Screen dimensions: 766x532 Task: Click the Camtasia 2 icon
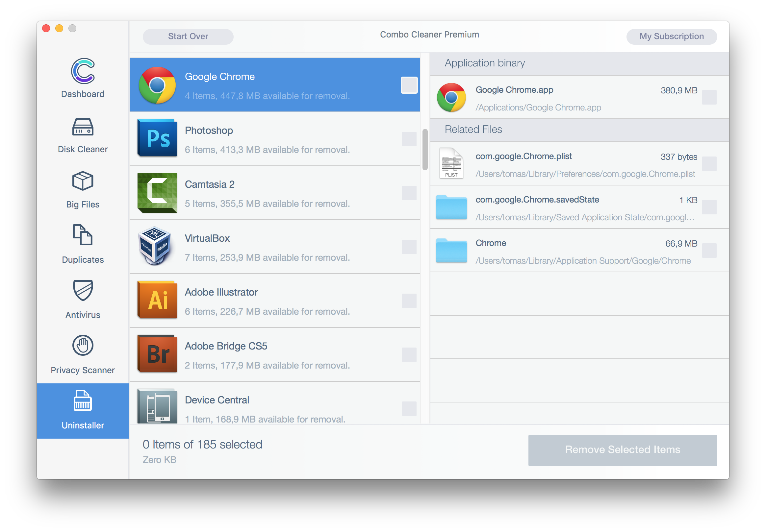[x=157, y=193]
